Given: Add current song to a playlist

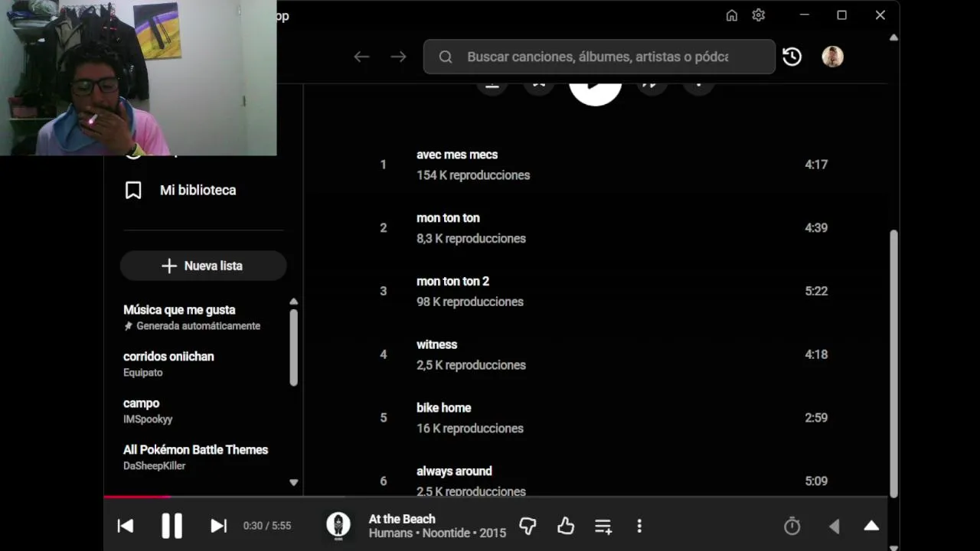Looking at the screenshot, I should pyautogui.click(x=603, y=526).
